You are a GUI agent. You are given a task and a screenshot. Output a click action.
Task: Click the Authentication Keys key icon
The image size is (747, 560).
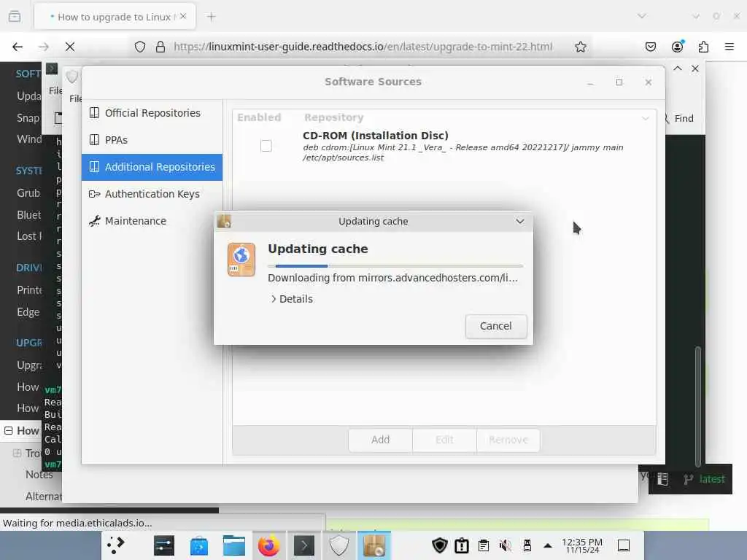click(x=94, y=194)
